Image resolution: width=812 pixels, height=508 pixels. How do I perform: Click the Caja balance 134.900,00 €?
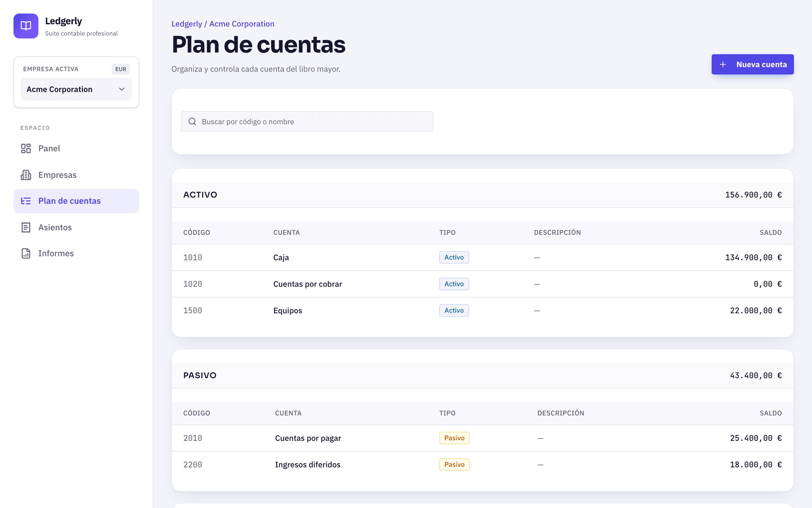pos(753,257)
